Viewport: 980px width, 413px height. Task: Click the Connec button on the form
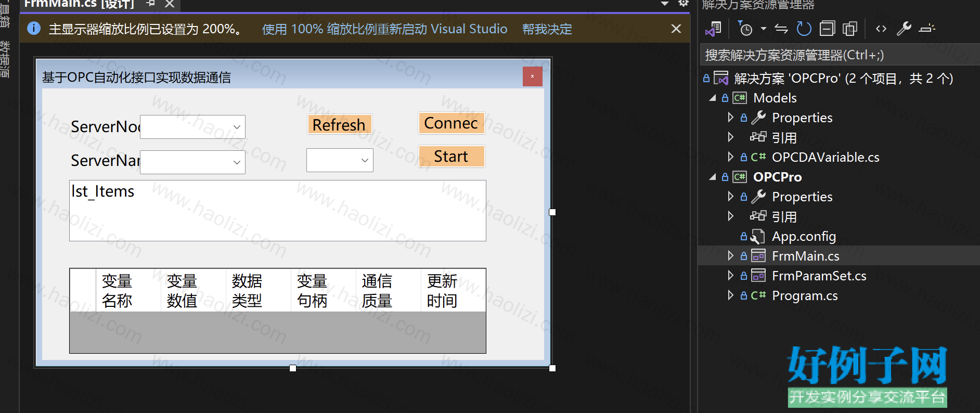[x=451, y=123]
